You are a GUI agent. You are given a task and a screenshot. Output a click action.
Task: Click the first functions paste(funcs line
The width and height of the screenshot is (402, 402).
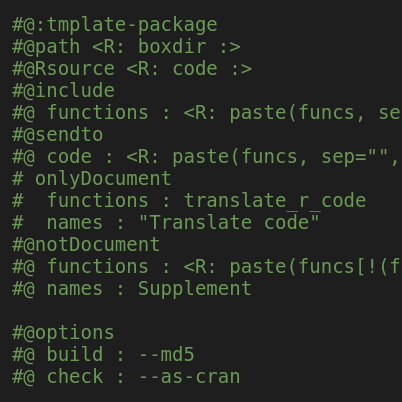click(207, 113)
